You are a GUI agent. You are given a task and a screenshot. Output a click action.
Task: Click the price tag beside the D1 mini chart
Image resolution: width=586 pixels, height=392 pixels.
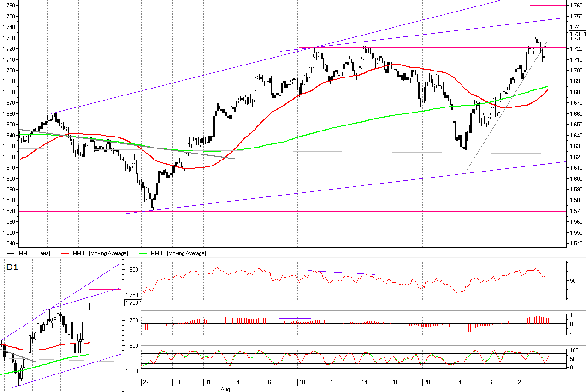point(132,303)
